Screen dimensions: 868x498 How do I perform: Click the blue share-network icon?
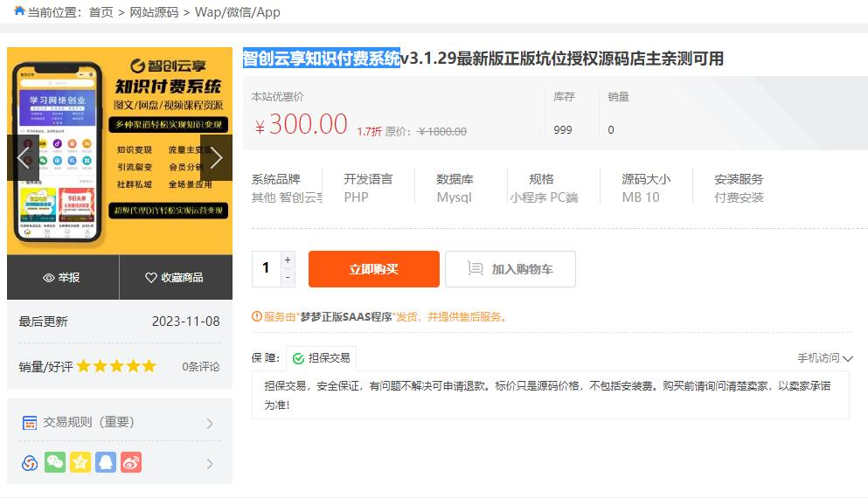[30, 462]
